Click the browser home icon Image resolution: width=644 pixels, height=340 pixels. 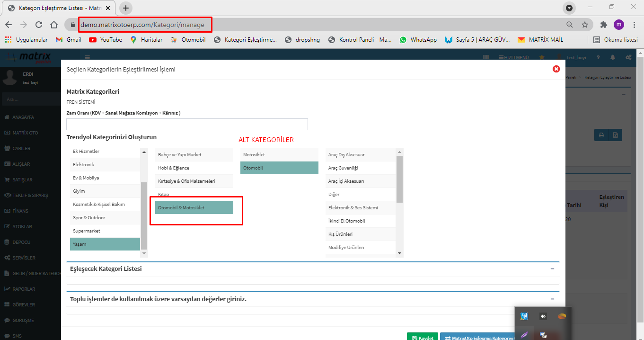(54, 25)
